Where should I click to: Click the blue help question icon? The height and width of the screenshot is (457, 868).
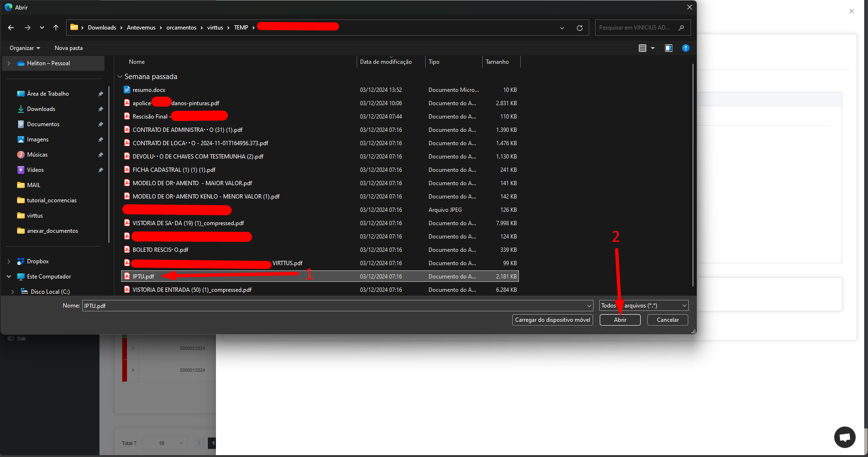(x=685, y=48)
